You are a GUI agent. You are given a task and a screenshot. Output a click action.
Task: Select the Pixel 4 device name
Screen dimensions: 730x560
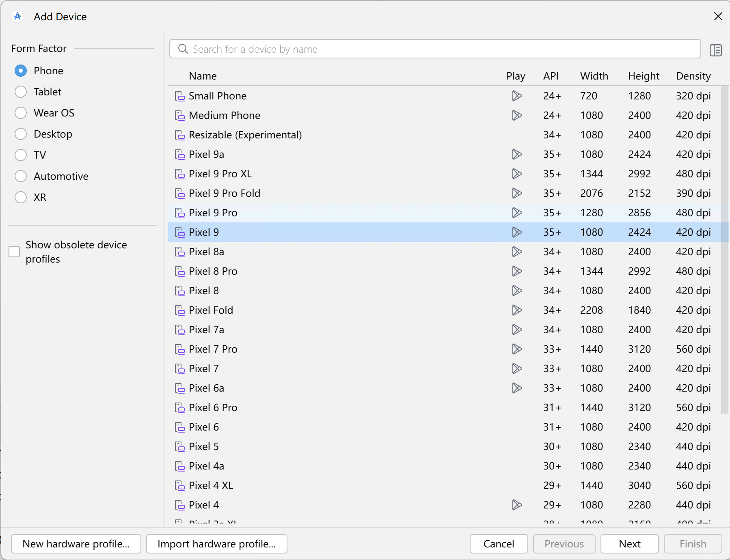(203, 505)
